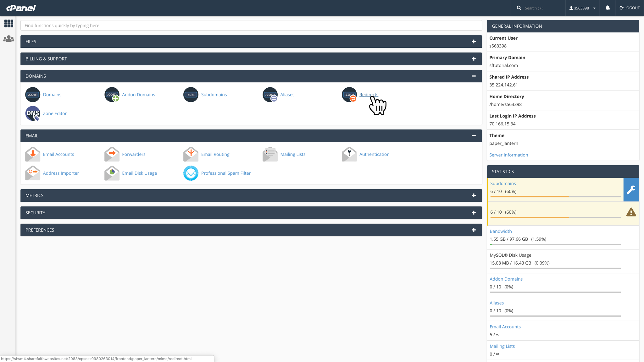Click the Email Routing icon
644x362 pixels.
pos(191,154)
